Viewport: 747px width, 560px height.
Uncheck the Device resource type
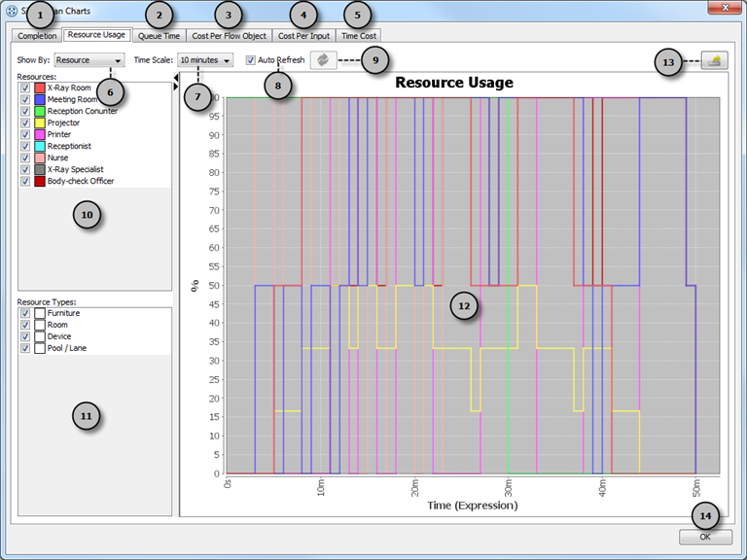pyautogui.click(x=25, y=336)
